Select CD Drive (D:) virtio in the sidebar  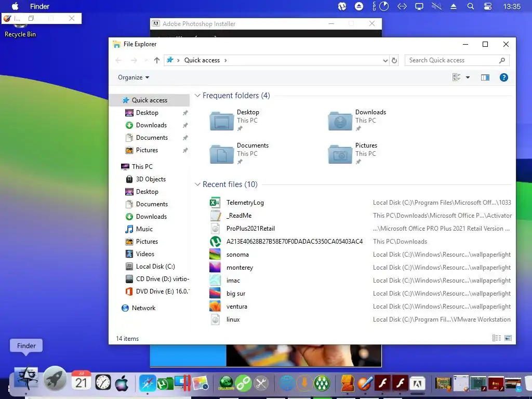pyautogui.click(x=157, y=279)
